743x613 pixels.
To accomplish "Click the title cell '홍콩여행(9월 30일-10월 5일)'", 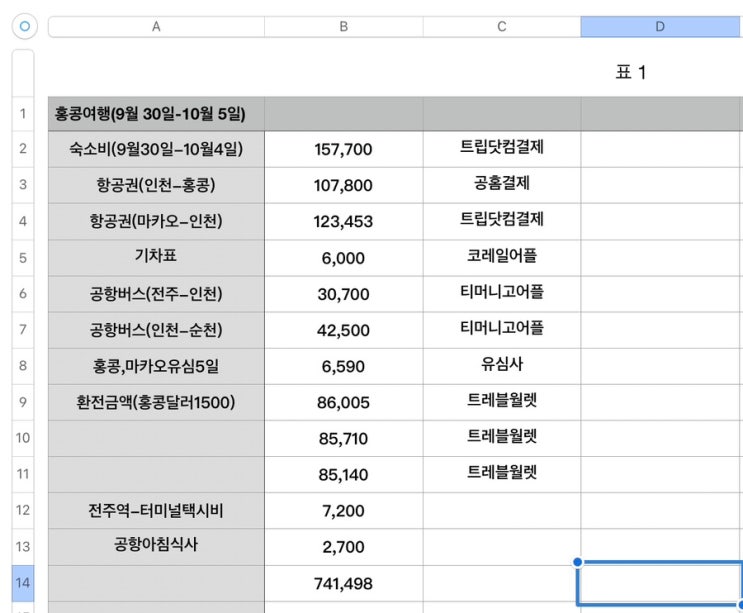I will [156, 114].
